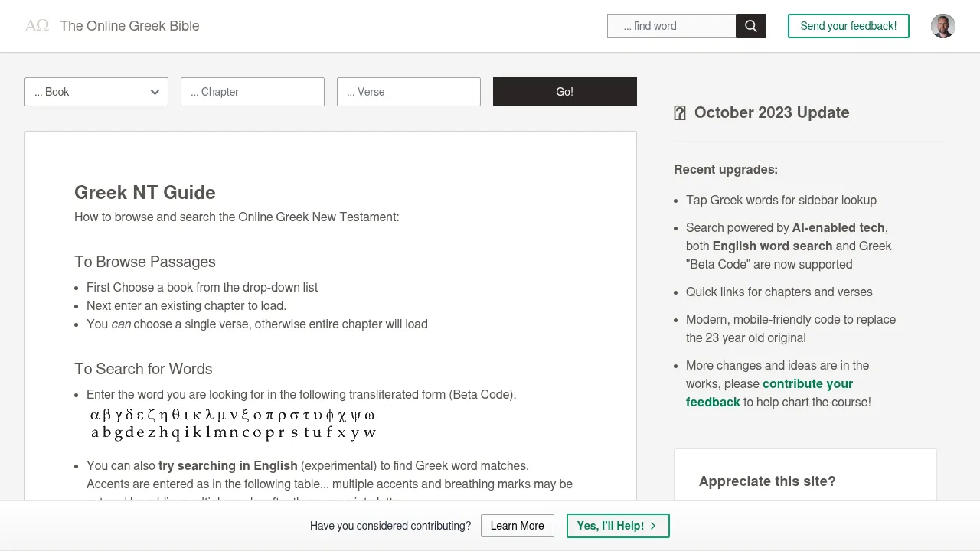This screenshot has width=980, height=551.
Task: Focus the find word search box
Action: pos(671,26)
